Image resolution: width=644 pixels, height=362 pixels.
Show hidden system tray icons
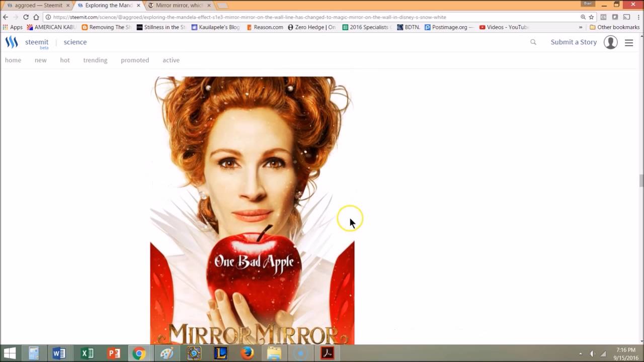point(581,354)
